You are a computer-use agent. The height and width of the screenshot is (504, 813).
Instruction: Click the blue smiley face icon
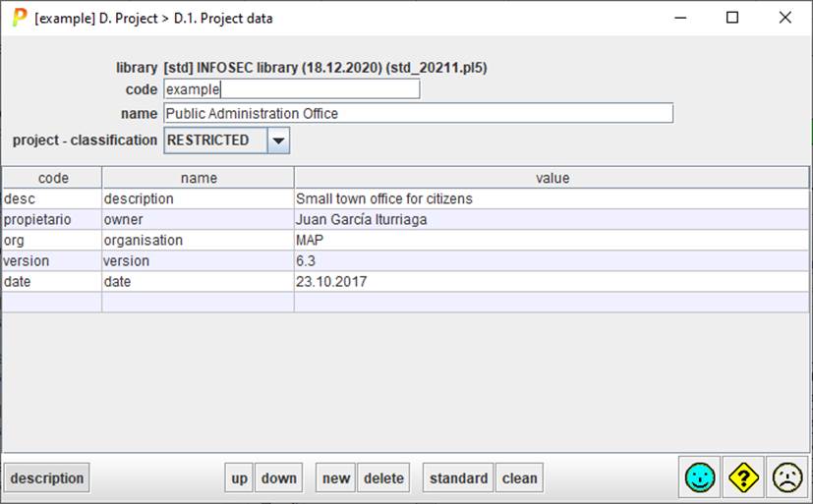point(699,478)
